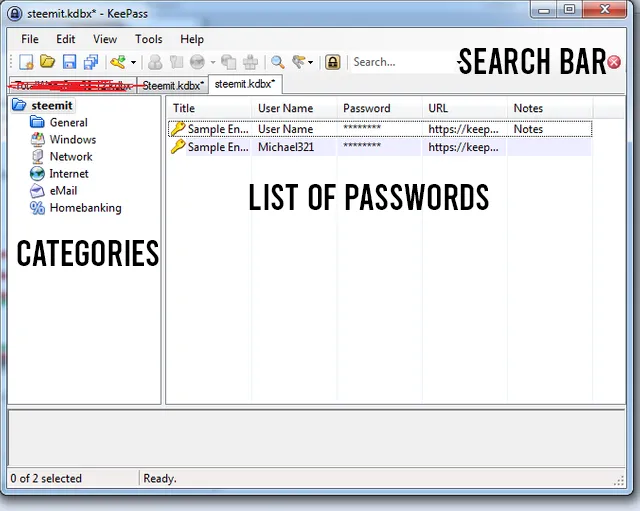Select the Network group
Viewport: 640px width, 511px height.
coord(71,157)
